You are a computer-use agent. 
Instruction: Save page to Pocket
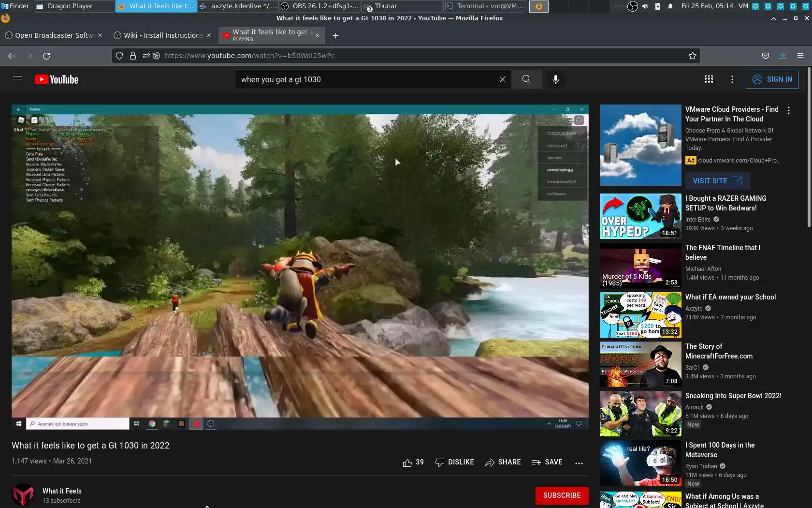(766, 56)
